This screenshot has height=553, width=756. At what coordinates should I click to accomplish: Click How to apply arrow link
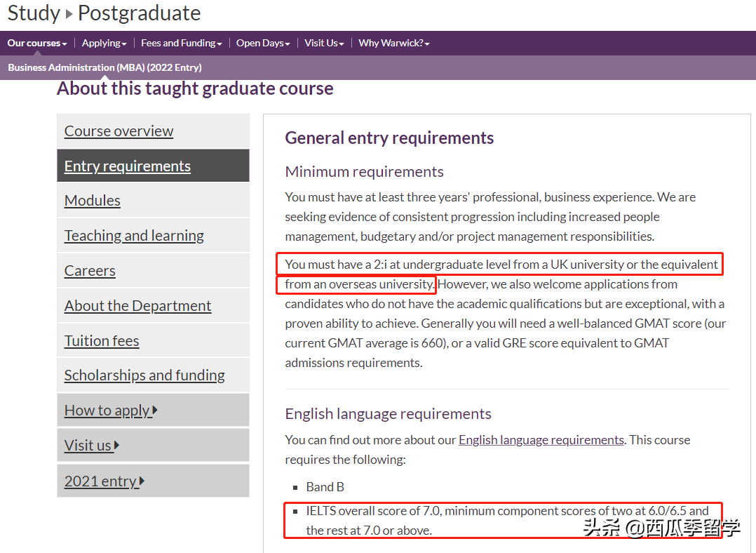(x=110, y=411)
